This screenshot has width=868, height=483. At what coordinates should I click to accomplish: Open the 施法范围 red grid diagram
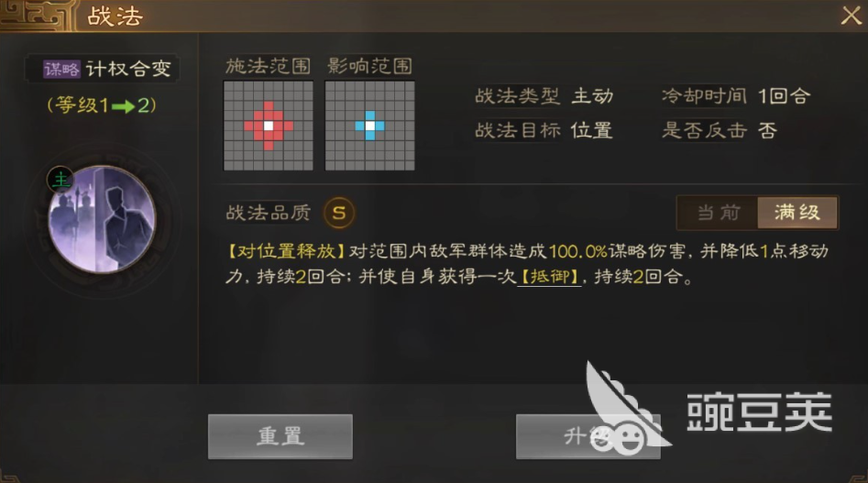[269, 126]
